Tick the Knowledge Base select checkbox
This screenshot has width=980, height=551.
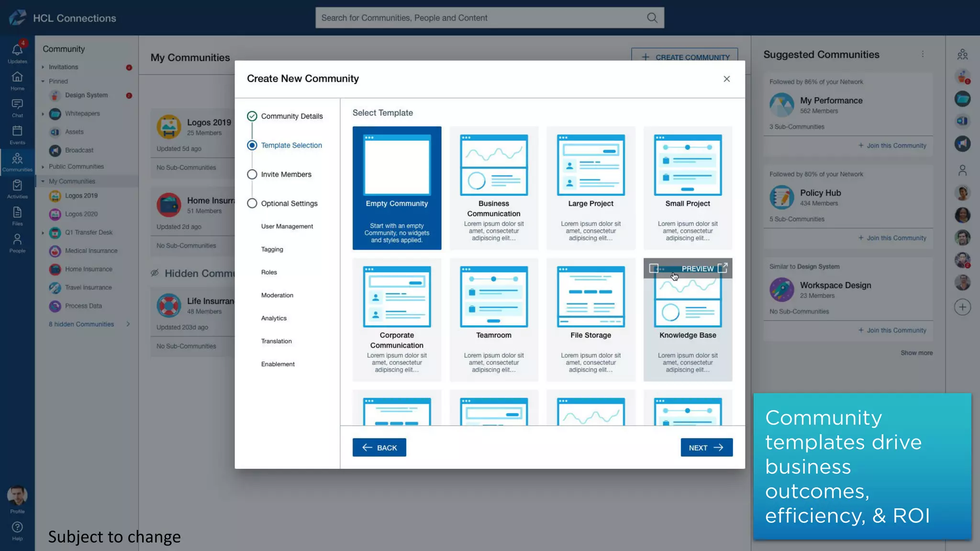[654, 268]
